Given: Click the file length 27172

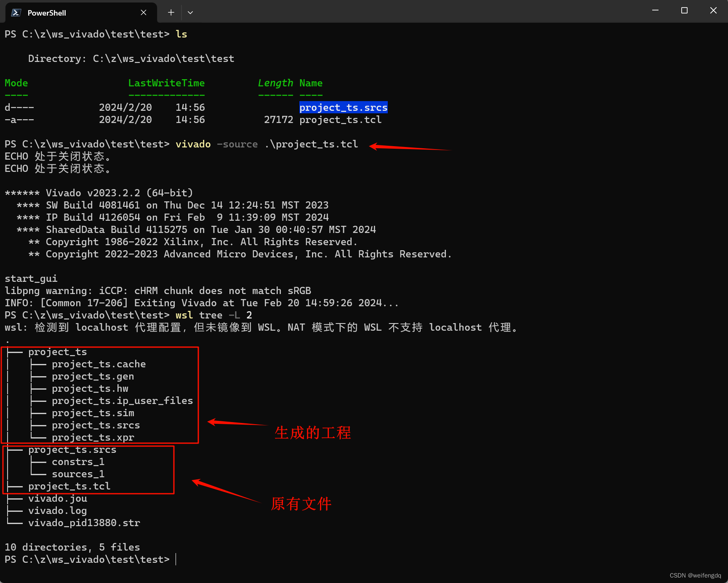Looking at the screenshot, I should [x=278, y=120].
